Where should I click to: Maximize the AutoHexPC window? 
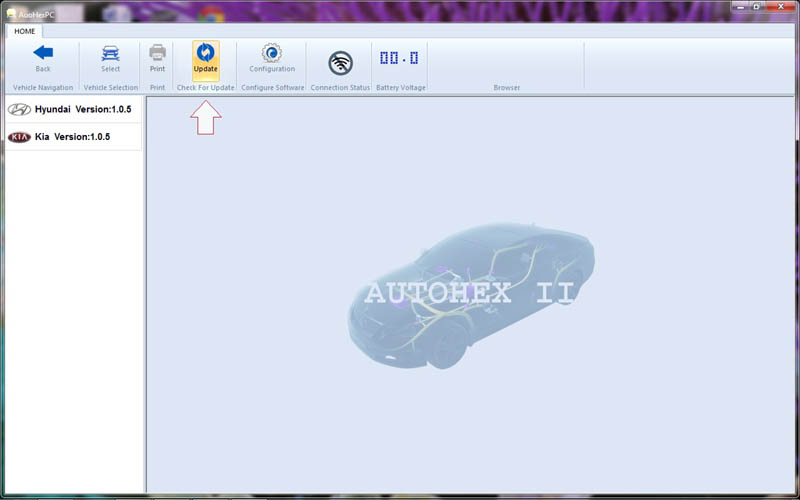click(757, 7)
